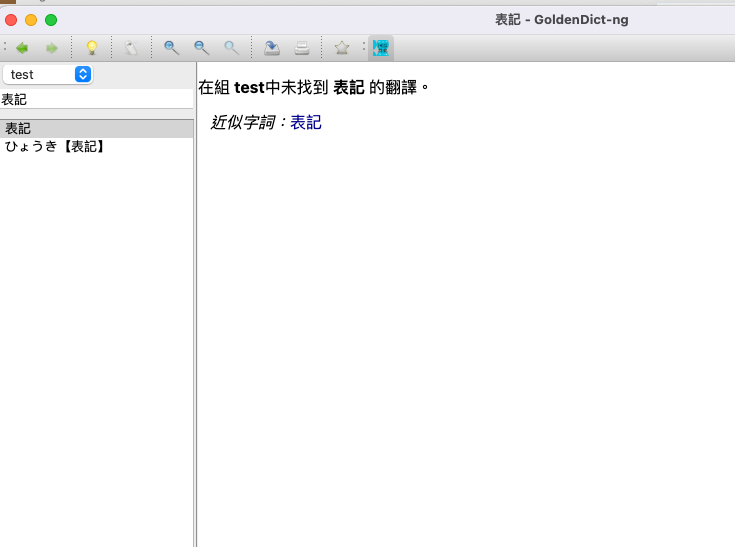
Task: Click the pronounce word speaker icon
Action: pyautogui.click(x=131, y=48)
